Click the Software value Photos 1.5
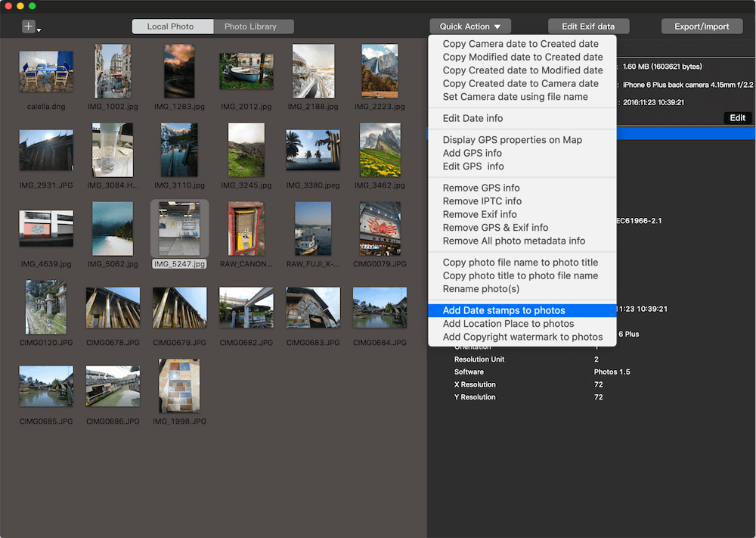 point(612,372)
